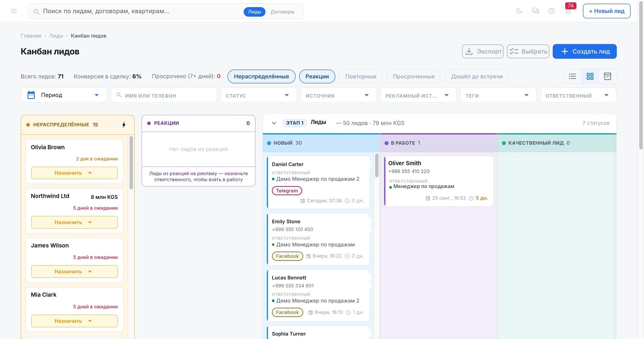This screenshot has height=339, width=644.
Task: Open the Рекламный источник dropdown
Action: (419, 95)
